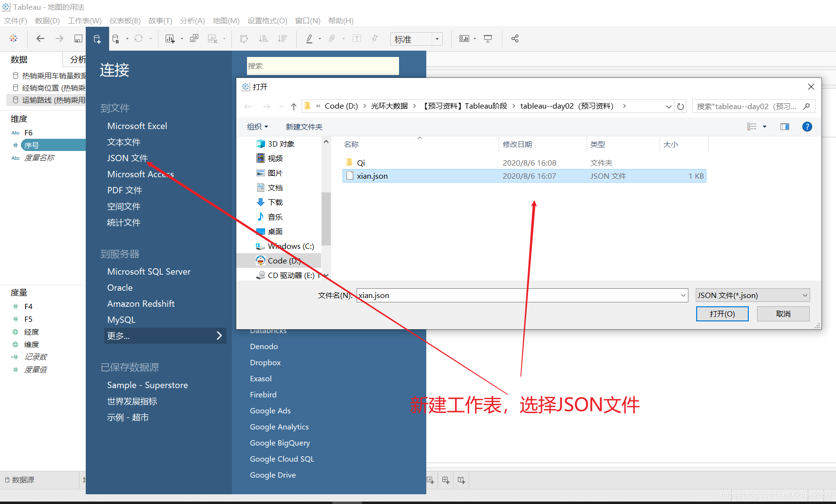Click the connector 搜索 input field
The image size is (836, 504).
[323, 66]
